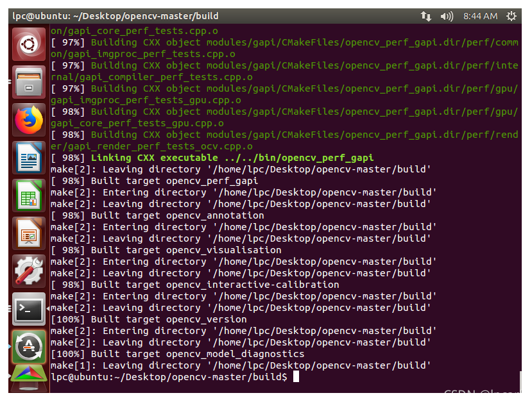Click the text 'on/gapi_imgproc_perf_tests.cpp.o'

pyautogui.click(x=143, y=54)
